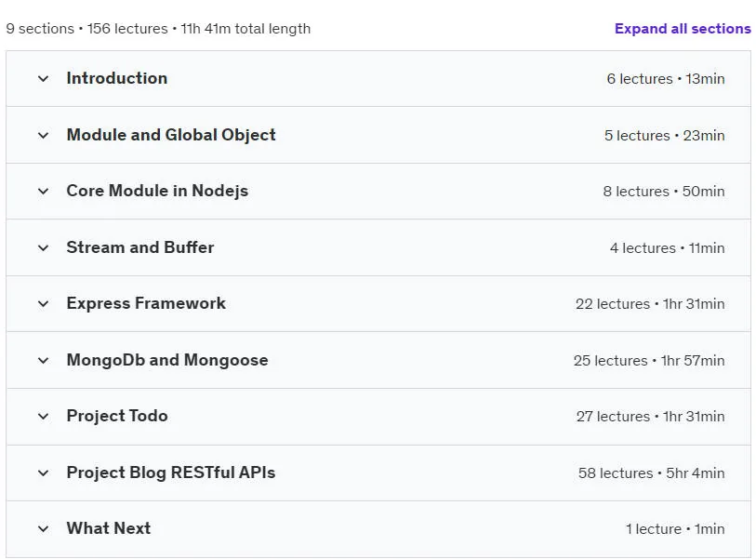Expand Express Framework chevron

pos(44,304)
